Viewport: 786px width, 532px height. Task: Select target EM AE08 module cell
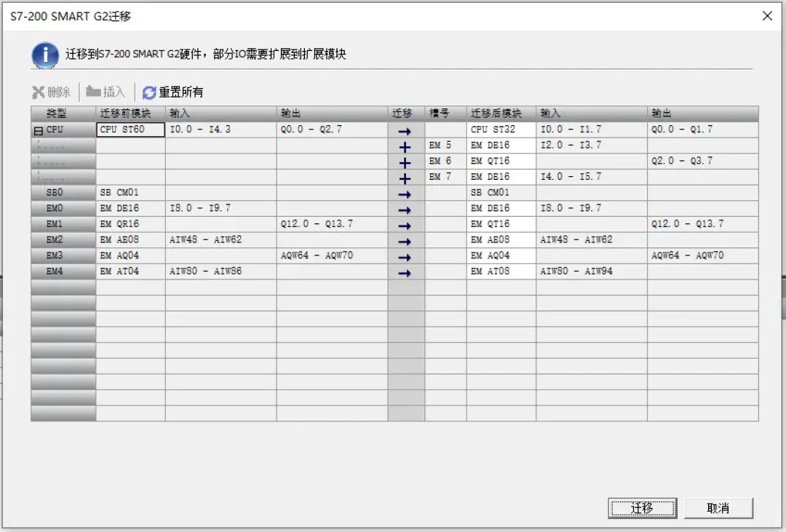tap(501, 239)
